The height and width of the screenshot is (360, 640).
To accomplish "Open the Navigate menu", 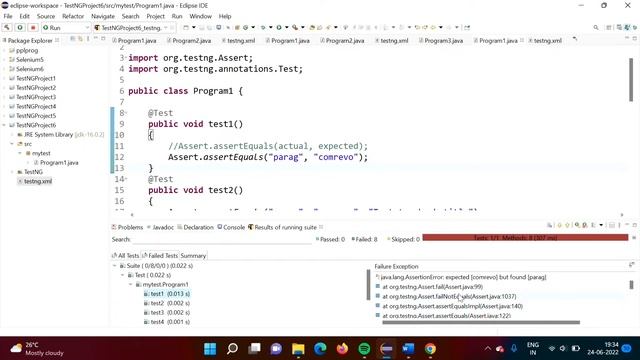I will (x=103, y=16).
